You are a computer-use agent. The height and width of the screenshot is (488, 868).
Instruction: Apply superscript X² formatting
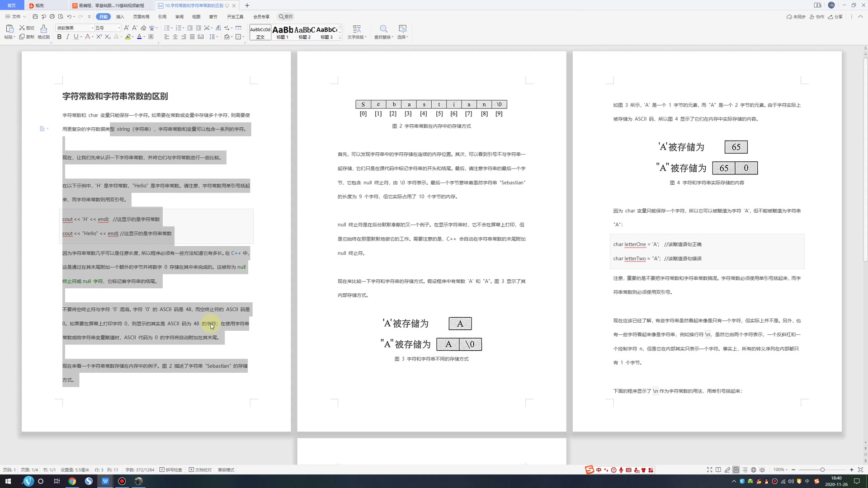pyautogui.click(x=99, y=37)
